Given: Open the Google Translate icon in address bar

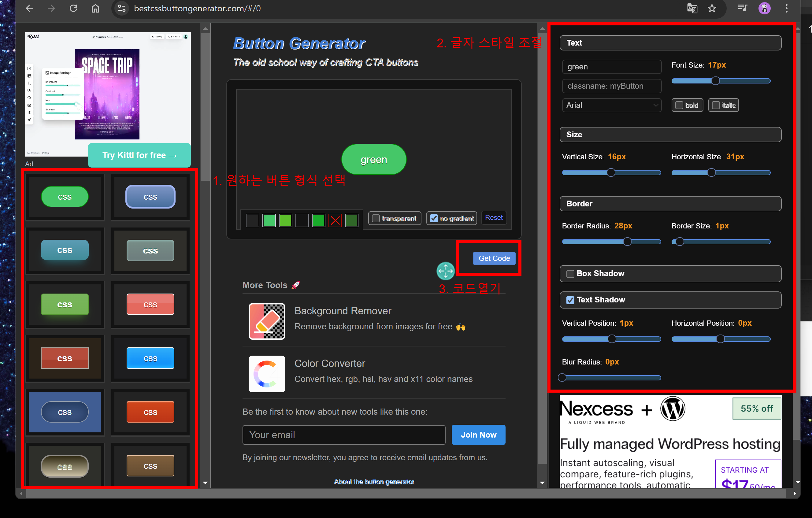Looking at the screenshot, I should pos(692,9).
